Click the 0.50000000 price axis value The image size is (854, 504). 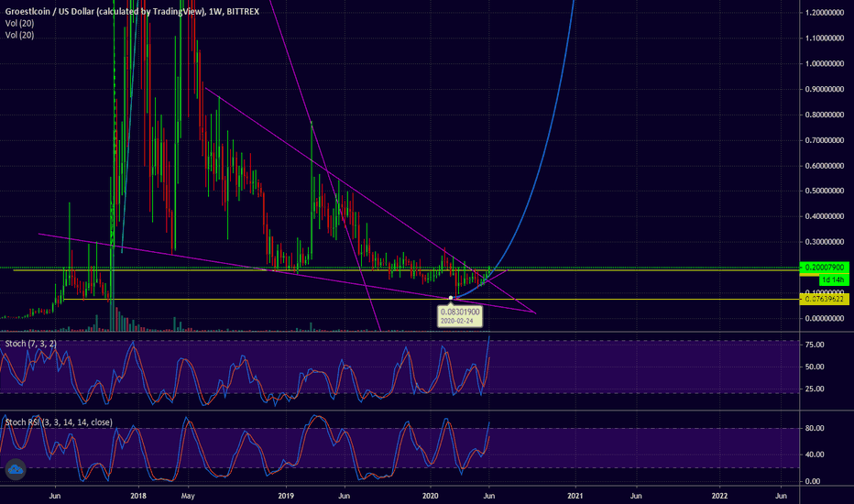coord(825,191)
